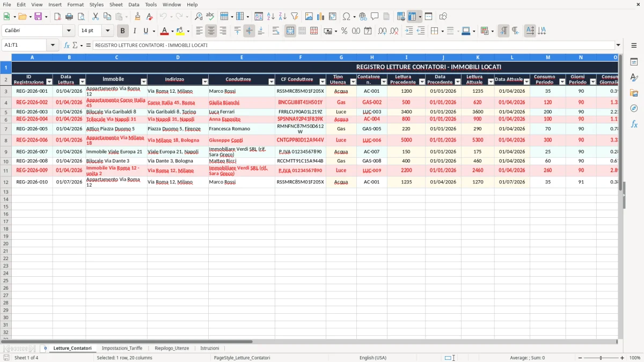Open Tipo Utenza column filter dropdown

(353, 82)
